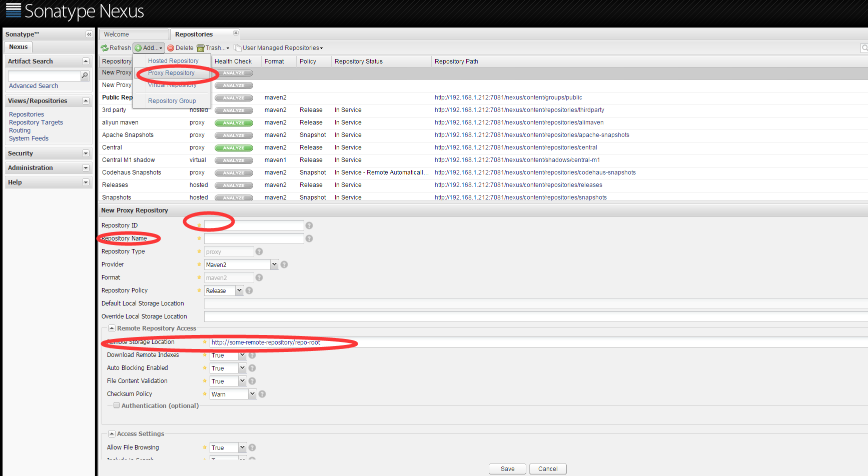Show help for Repository Type
868x476 pixels.
tap(259, 251)
